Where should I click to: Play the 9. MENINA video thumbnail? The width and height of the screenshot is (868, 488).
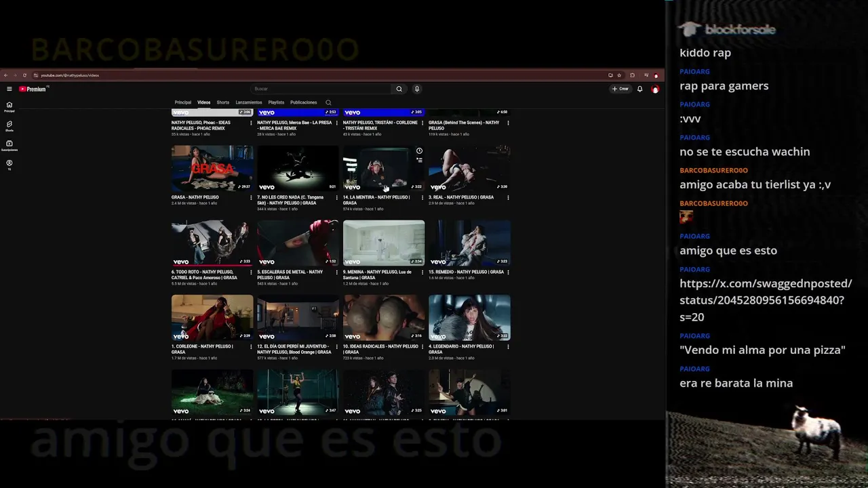[384, 243]
